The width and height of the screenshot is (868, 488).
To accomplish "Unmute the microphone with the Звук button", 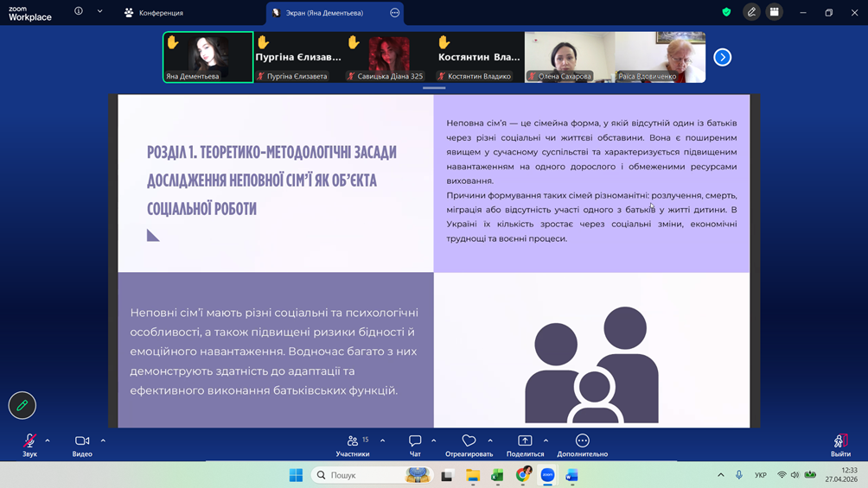I will click(29, 442).
